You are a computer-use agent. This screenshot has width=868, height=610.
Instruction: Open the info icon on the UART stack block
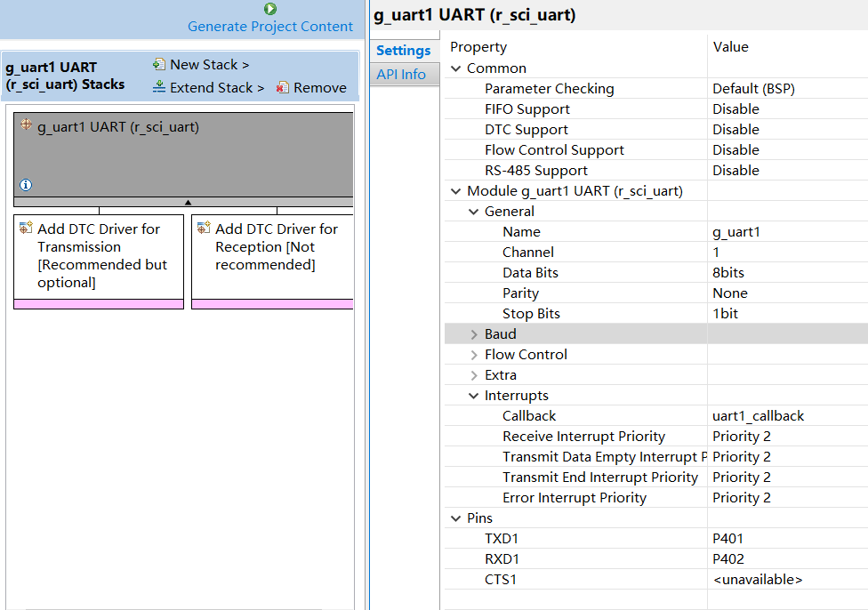[x=24, y=184]
